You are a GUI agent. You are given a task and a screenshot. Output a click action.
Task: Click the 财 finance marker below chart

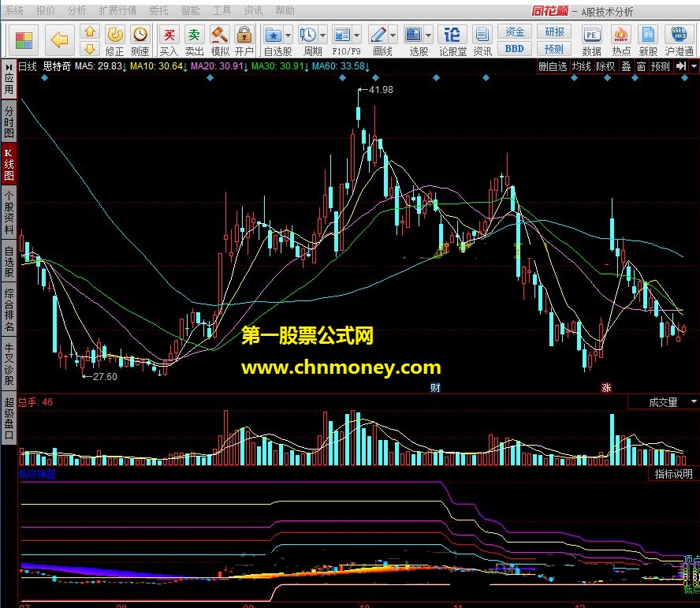click(x=435, y=388)
